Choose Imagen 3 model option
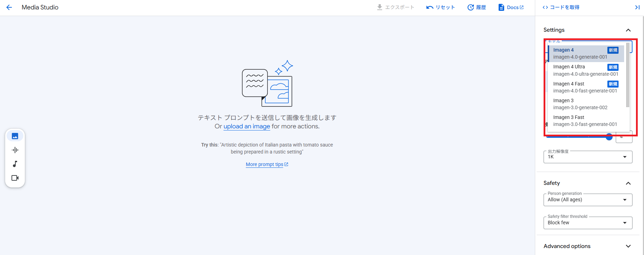 click(586, 104)
